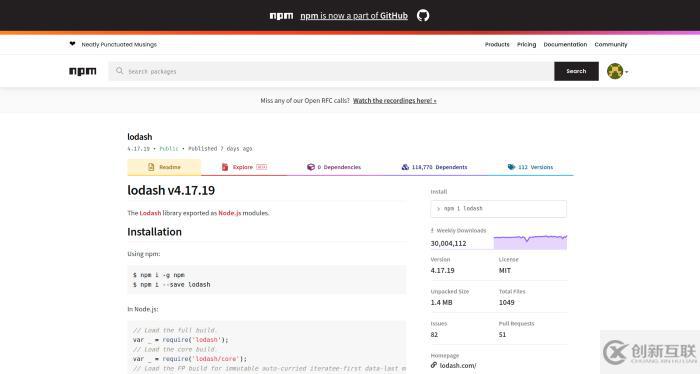The height and width of the screenshot is (374, 700).
Task: Focus the Search packages input field
Action: pyautogui.click(x=331, y=71)
